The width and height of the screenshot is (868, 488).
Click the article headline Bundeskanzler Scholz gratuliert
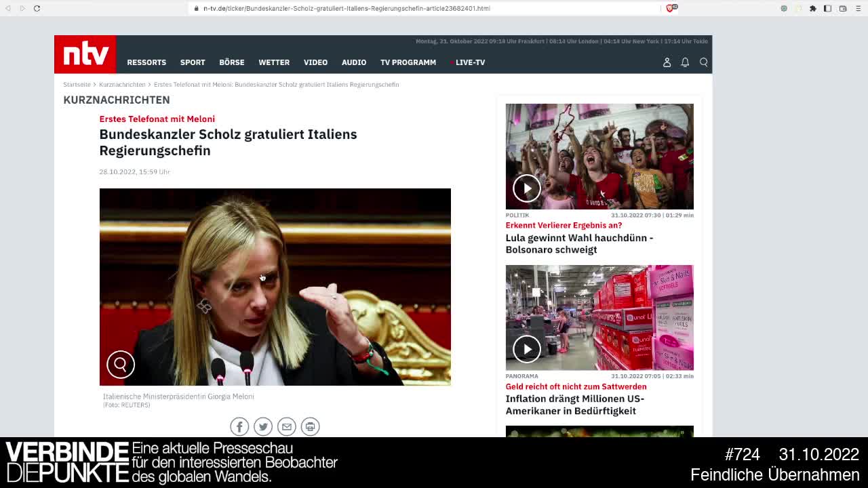click(x=228, y=142)
